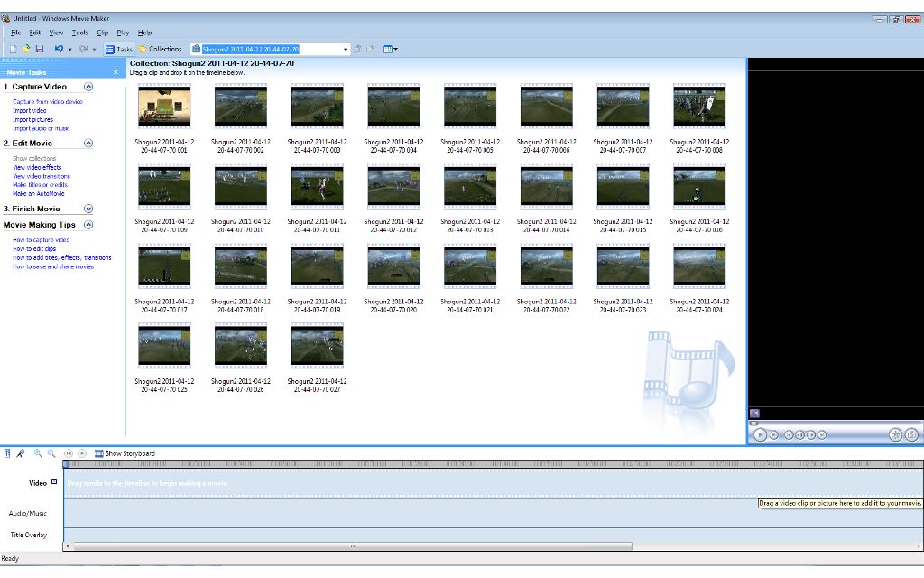The height and width of the screenshot is (578, 924).
Task: Open the Clip menu
Action: coord(103,33)
